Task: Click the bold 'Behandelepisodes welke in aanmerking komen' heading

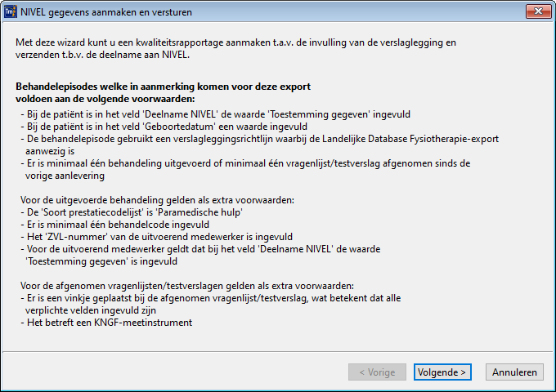Action: (164, 87)
